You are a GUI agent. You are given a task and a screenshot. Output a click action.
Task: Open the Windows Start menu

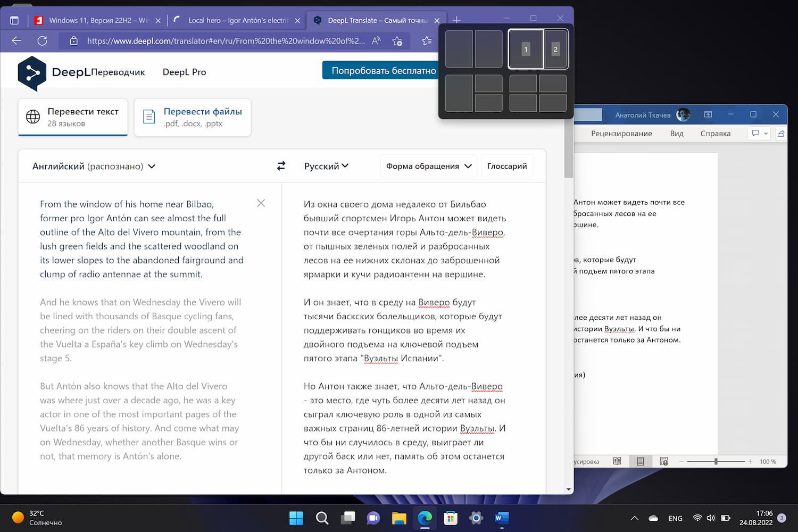296,518
